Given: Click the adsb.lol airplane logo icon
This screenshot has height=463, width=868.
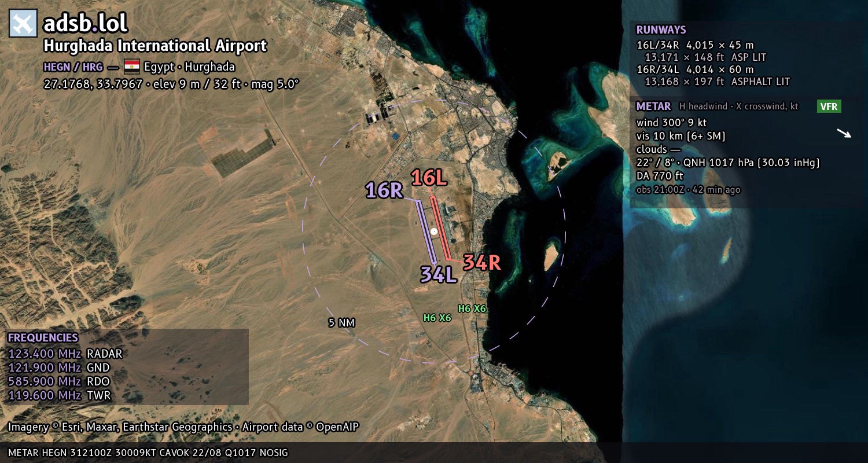Looking at the screenshot, I should click(23, 23).
